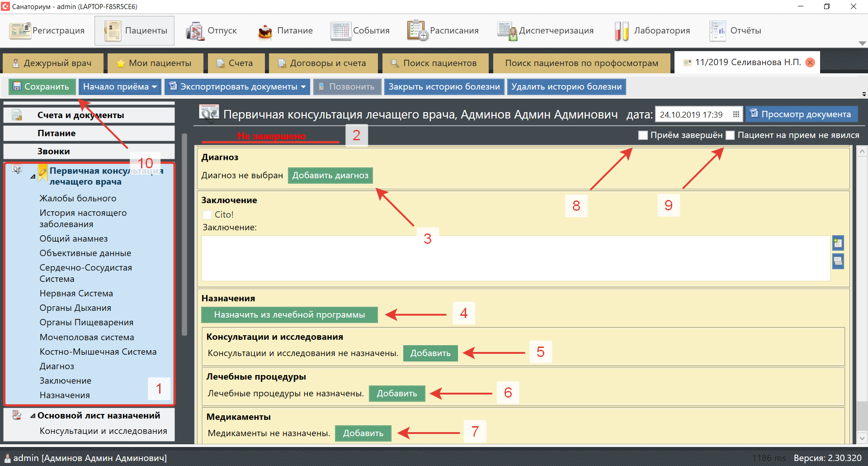The height and width of the screenshot is (466, 868).
Task: Click the lower template icon beside Заключение
Action: (838, 261)
